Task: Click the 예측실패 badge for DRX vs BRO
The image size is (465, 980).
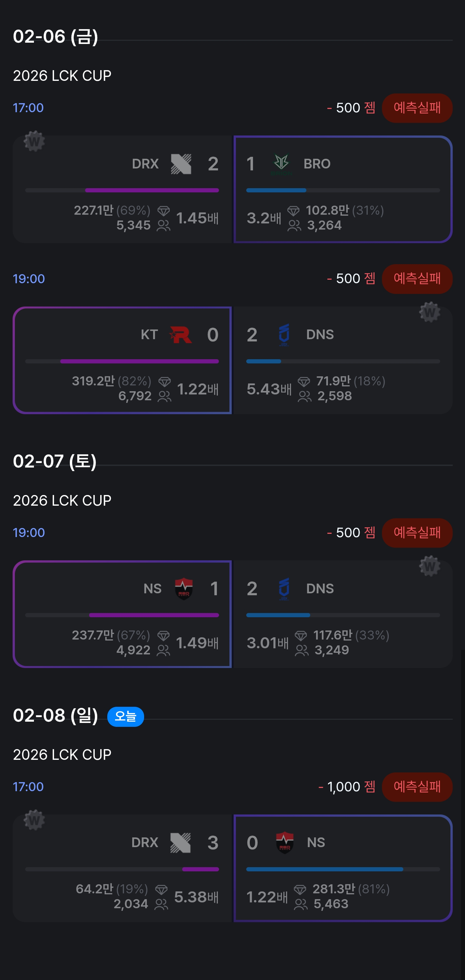Action: (x=417, y=108)
